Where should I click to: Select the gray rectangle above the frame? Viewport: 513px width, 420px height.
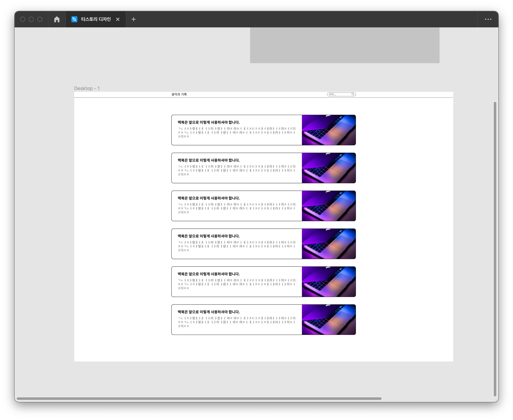coord(344,45)
